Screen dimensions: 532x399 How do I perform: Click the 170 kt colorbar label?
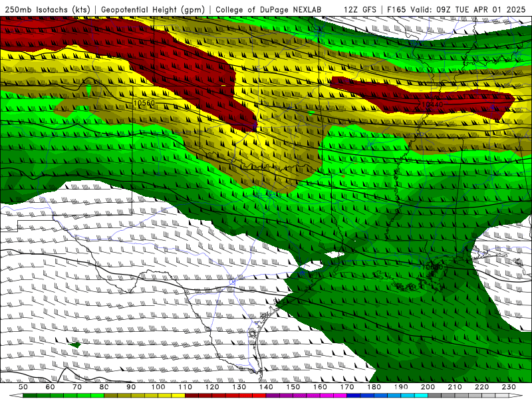(x=347, y=387)
